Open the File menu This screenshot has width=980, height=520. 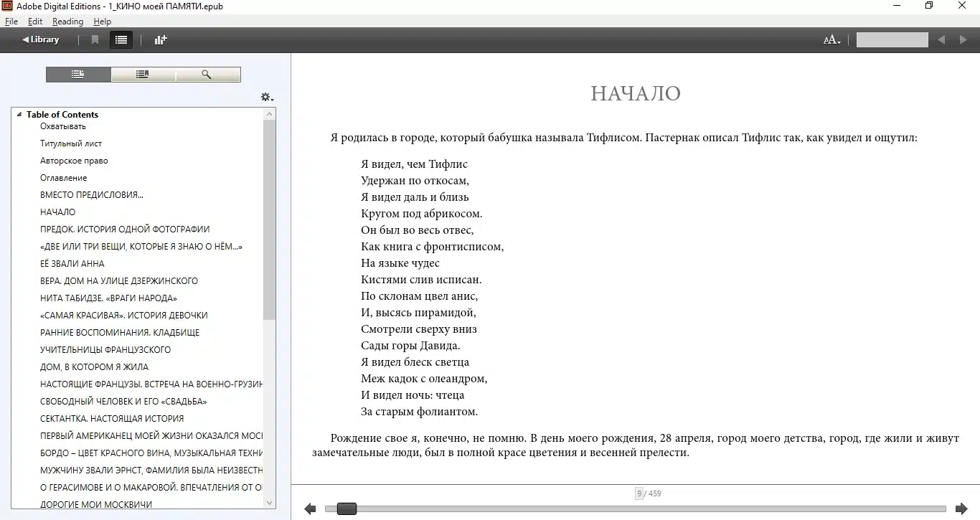pyautogui.click(x=11, y=22)
